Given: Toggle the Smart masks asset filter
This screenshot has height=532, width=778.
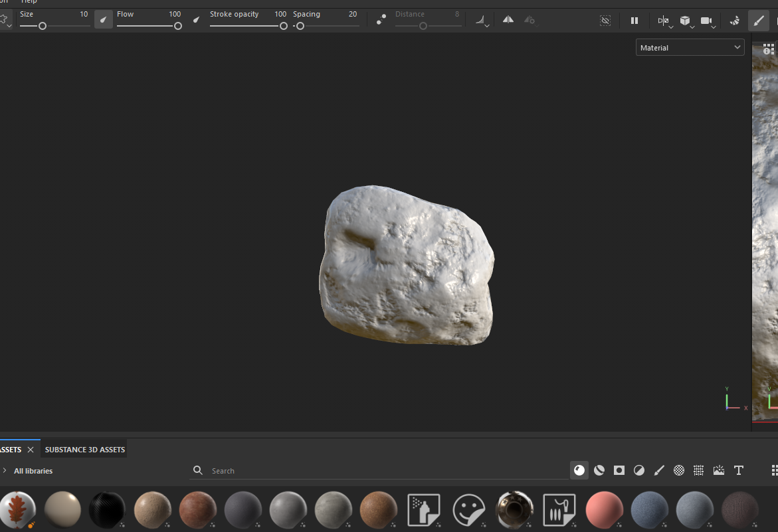Looking at the screenshot, I should tap(619, 470).
